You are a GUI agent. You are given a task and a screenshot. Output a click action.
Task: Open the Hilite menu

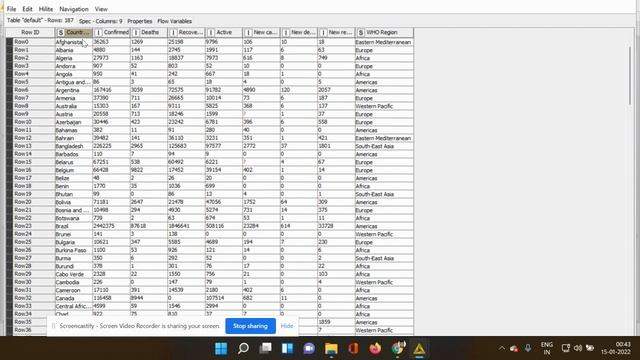(x=46, y=9)
